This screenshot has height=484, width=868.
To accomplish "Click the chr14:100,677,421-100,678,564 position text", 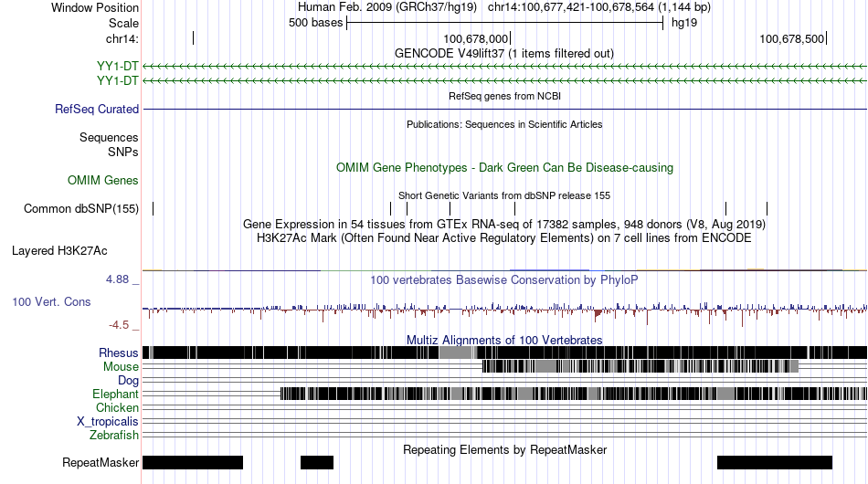I will tap(599, 7).
